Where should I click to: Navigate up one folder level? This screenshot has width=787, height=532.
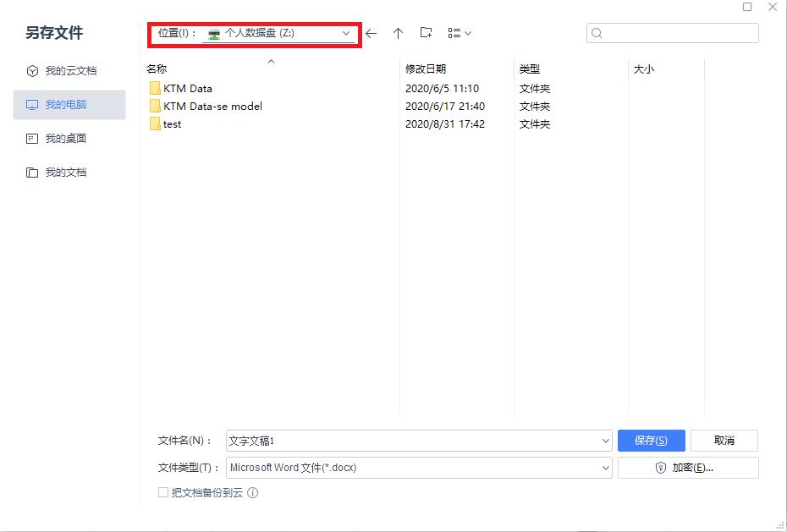(x=398, y=34)
